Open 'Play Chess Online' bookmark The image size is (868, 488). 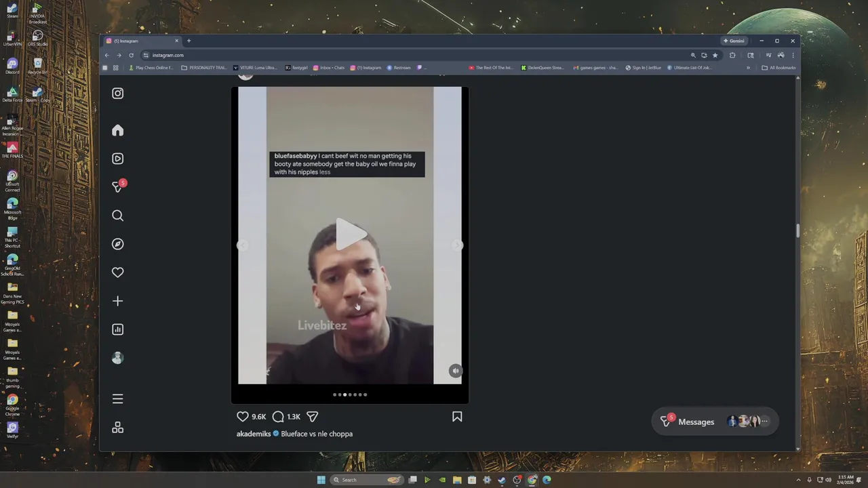pos(151,68)
